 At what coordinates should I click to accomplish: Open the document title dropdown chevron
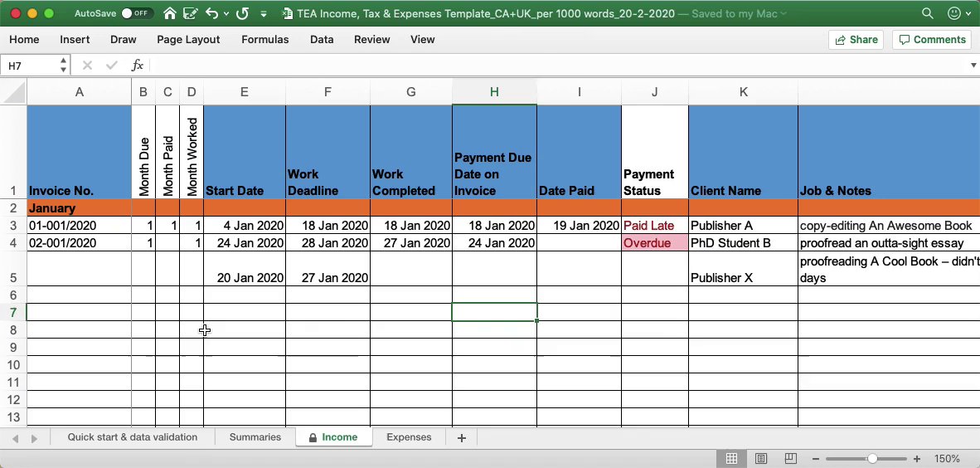[784, 13]
